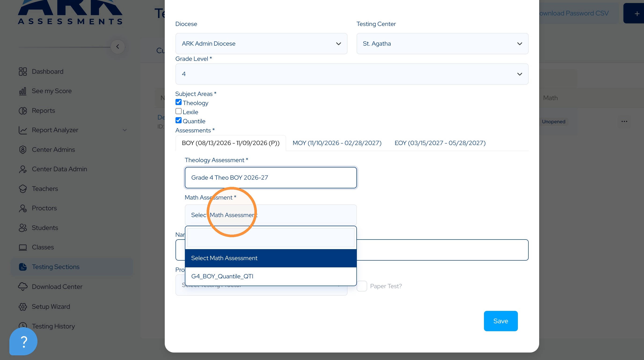Open the Diocese dropdown

pyautogui.click(x=261, y=44)
